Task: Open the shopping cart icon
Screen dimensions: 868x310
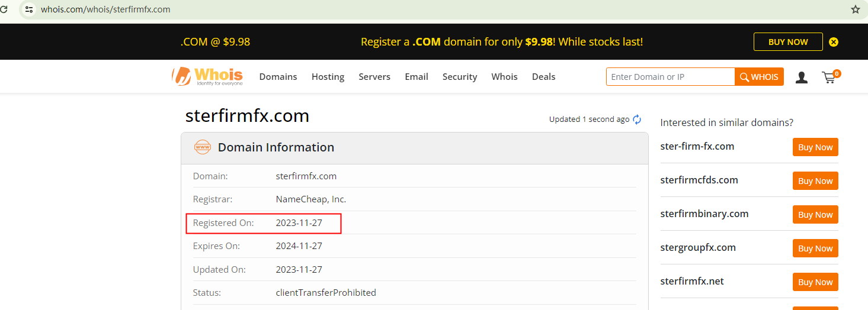Action: pos(830,76)
